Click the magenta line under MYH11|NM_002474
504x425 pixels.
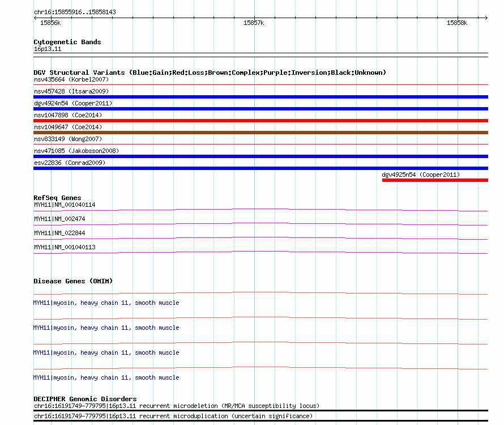[x=260, y=224]
